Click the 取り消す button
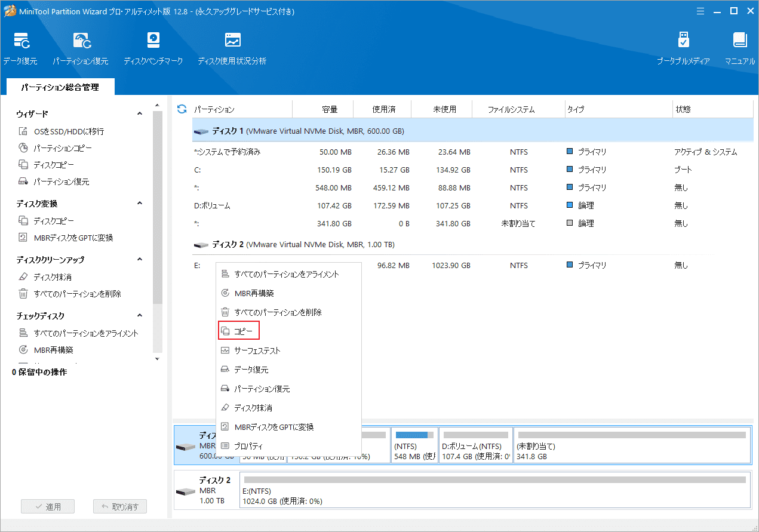This screenshot has width=759, height=532. coord(120,507)
